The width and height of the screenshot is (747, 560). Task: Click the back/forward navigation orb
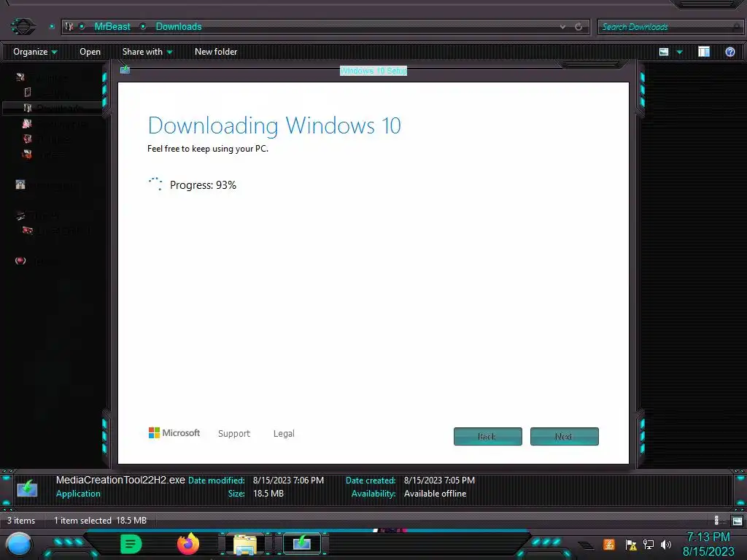click(x=23, y=26)
